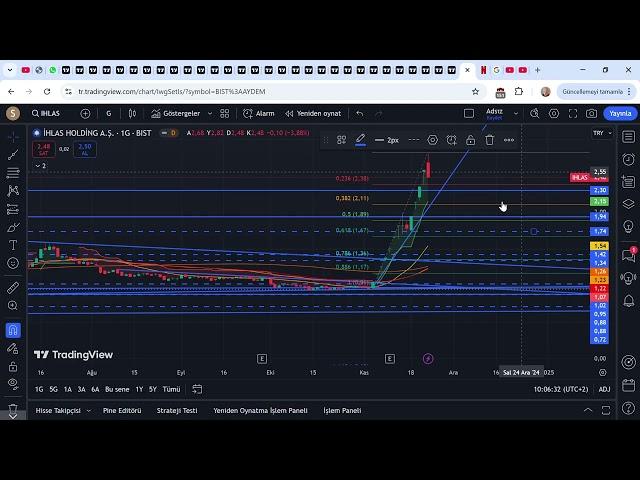Search symbol IHLAS

pos(46,113)
